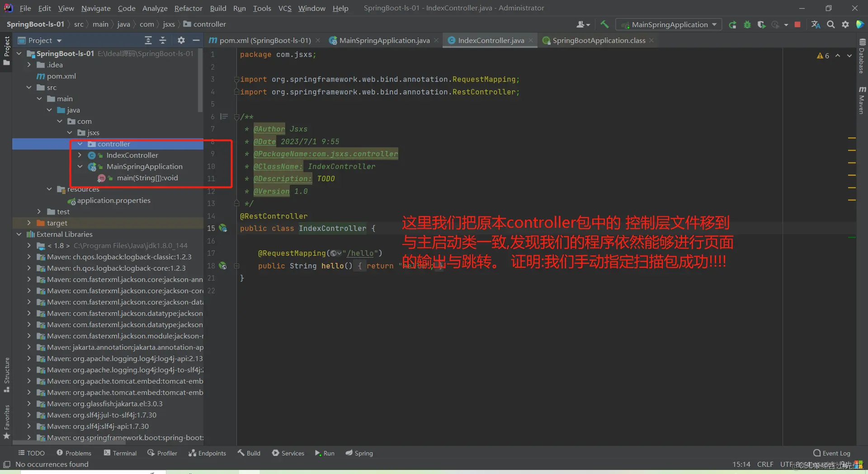The width and height of the screenshot is (868, 474).
Task: Expand the JDK 1.8 library node
Action: (x=29, y=245)
